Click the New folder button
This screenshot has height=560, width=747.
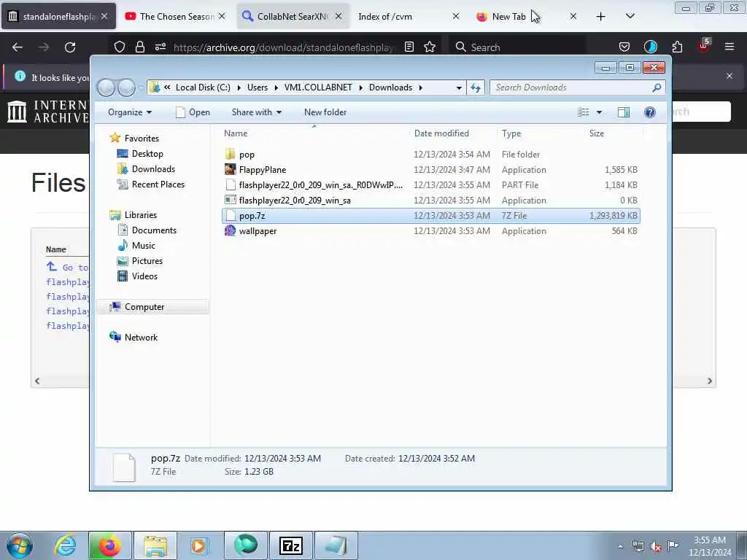click(x=325, y=112)
